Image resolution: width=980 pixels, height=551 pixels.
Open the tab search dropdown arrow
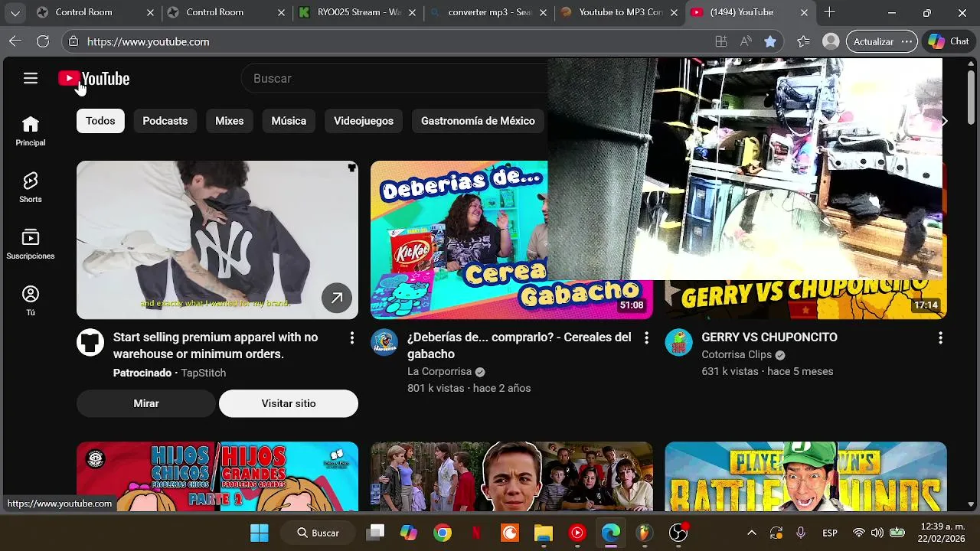point(15,12)
